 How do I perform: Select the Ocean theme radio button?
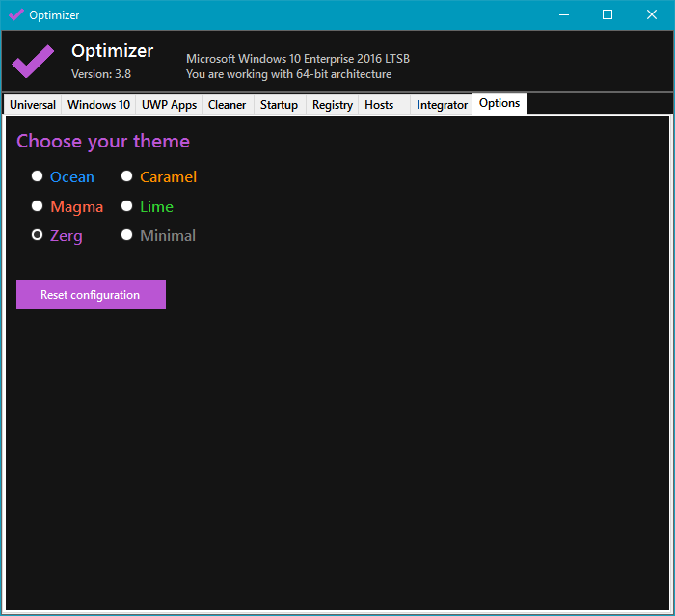(38, 176)
